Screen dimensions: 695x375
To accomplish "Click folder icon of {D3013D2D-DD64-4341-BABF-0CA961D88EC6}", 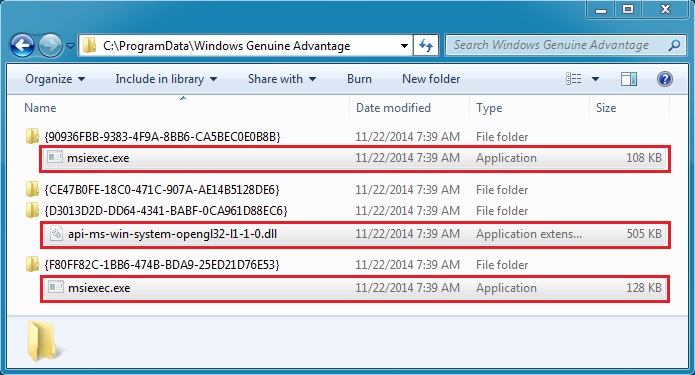I will click(x=32, y=211).
